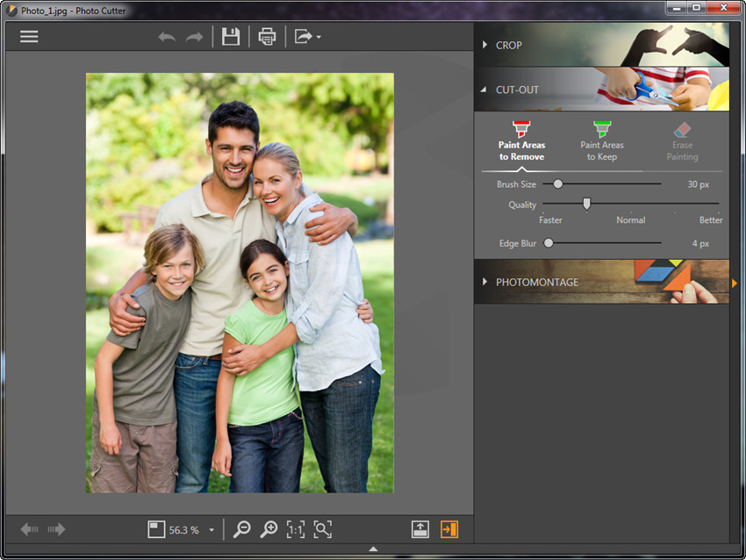This screenshot has height=560, width=746.
Task: Click the Brush Size slider handle
Action: point(557,184)
